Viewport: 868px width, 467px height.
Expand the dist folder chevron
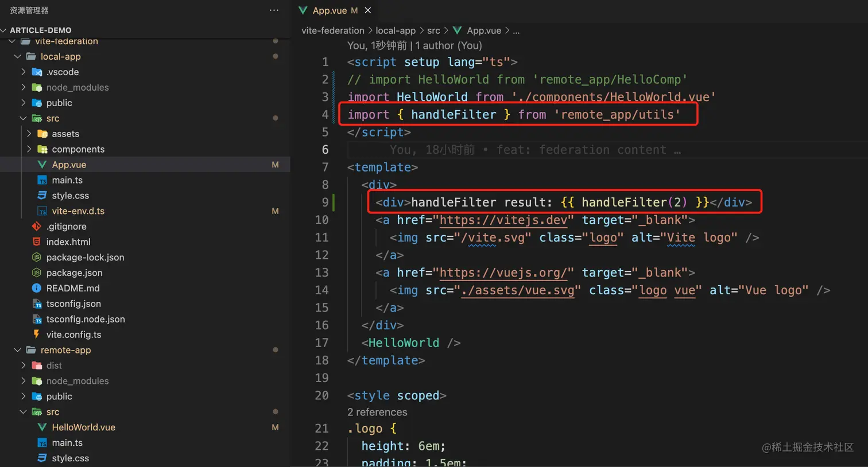tap(23, 365)
